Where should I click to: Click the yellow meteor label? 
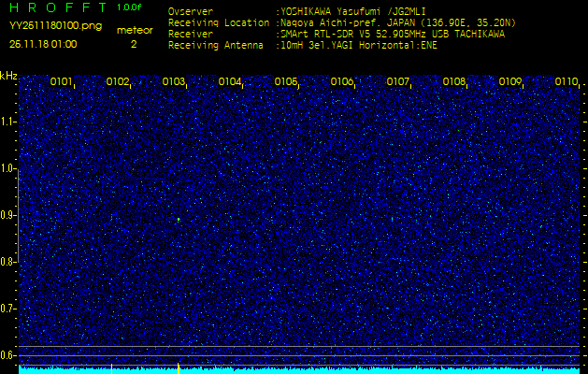(134, 30)
